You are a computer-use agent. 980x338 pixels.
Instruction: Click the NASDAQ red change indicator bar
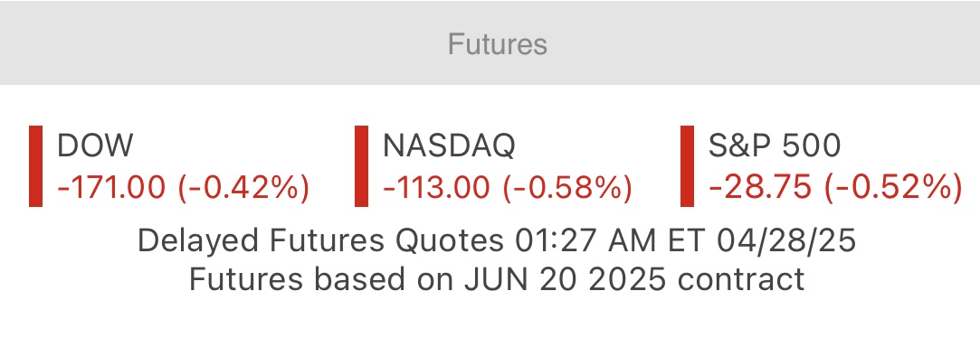point(361,166)
